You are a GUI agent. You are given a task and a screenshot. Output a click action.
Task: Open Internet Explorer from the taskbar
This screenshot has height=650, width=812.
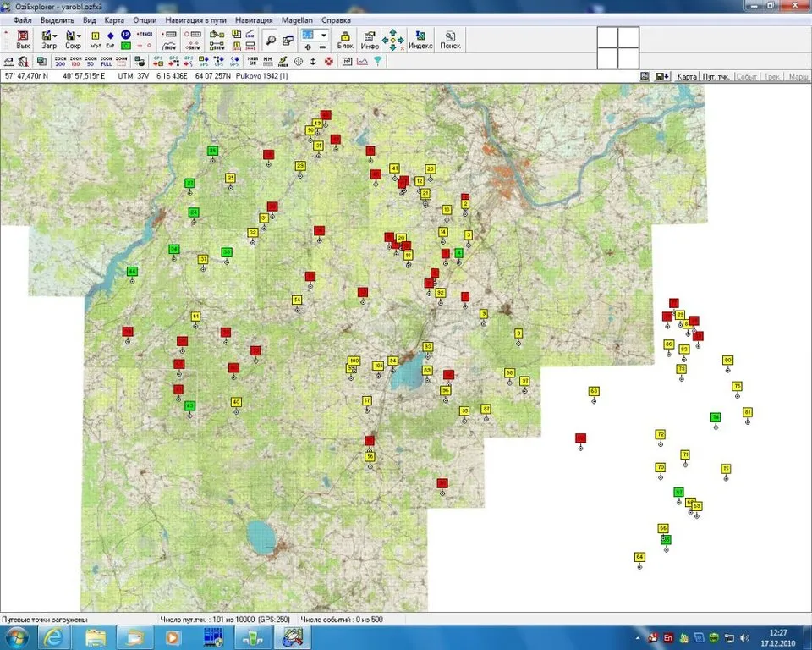52,637
